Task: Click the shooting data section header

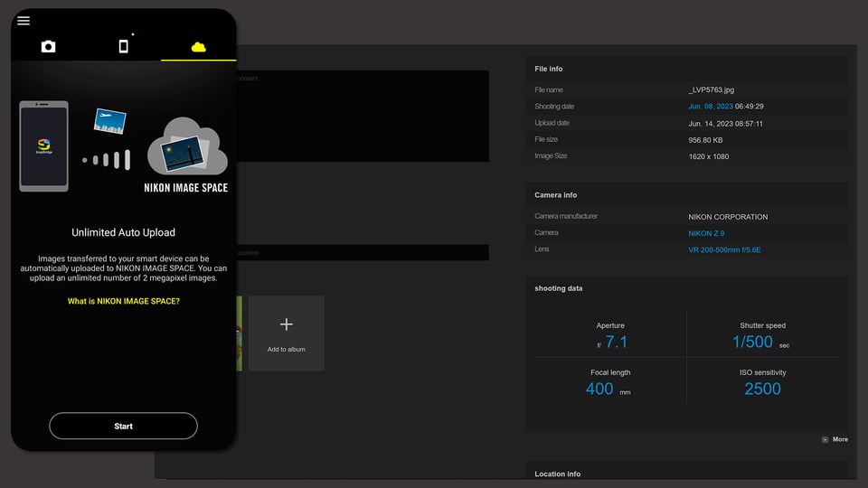Action: 558,288
